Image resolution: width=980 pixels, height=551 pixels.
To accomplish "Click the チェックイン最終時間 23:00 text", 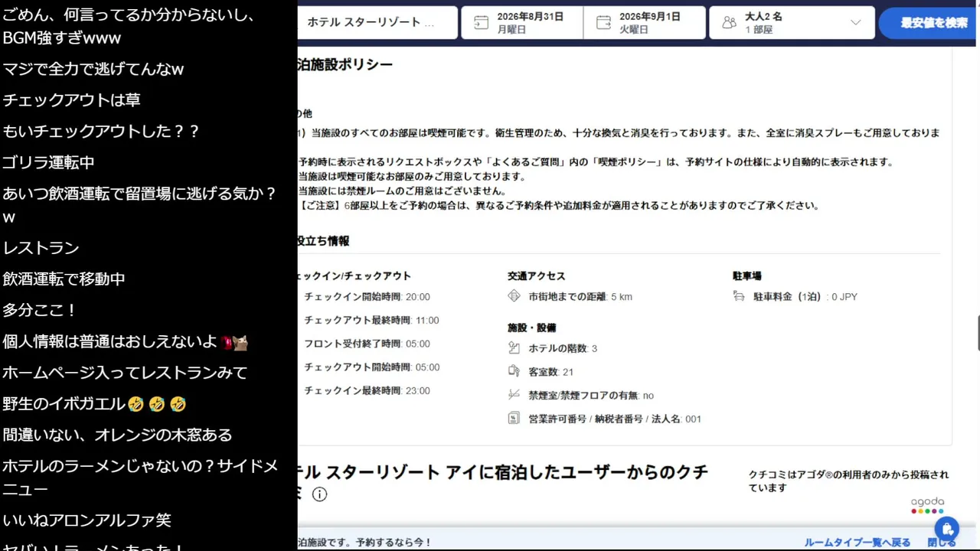I will click(367, 391).
